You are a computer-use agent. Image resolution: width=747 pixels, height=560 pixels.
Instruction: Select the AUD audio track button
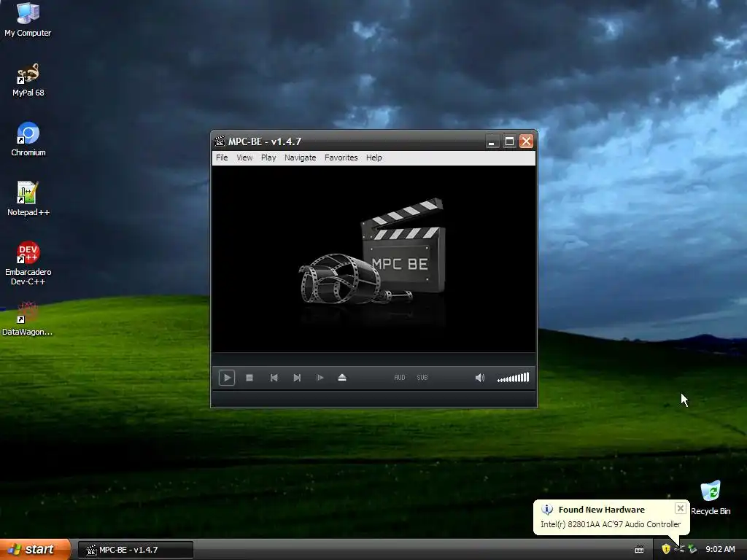(x=400, y=378)
